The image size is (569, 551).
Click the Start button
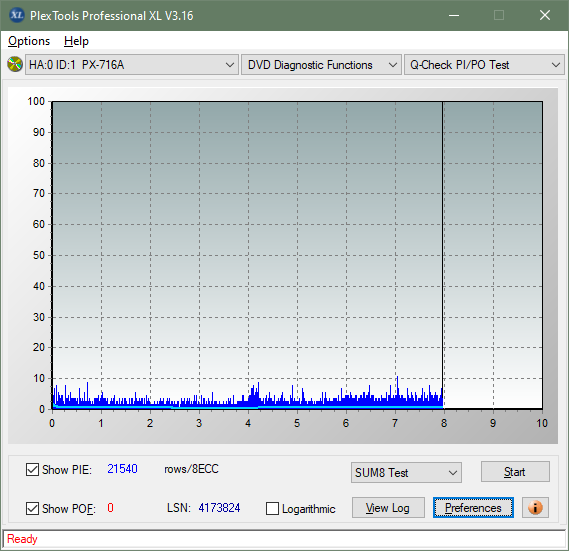tap(515, 472)
